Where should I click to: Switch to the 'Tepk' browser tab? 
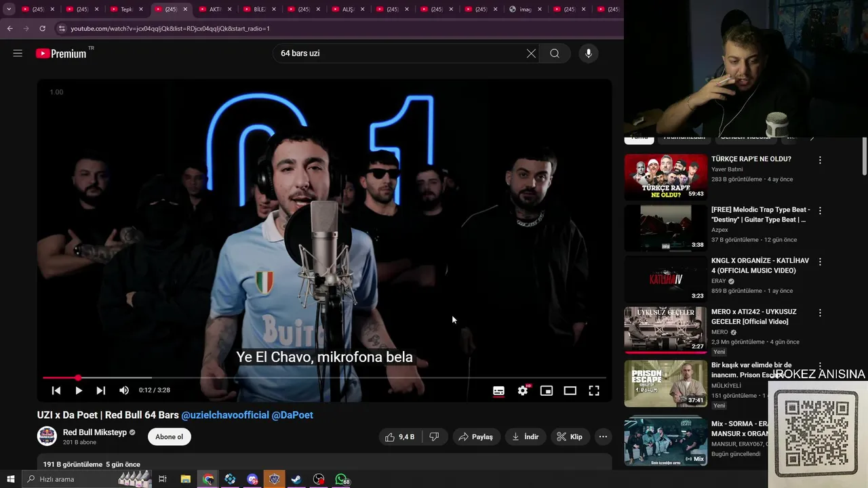127,9
